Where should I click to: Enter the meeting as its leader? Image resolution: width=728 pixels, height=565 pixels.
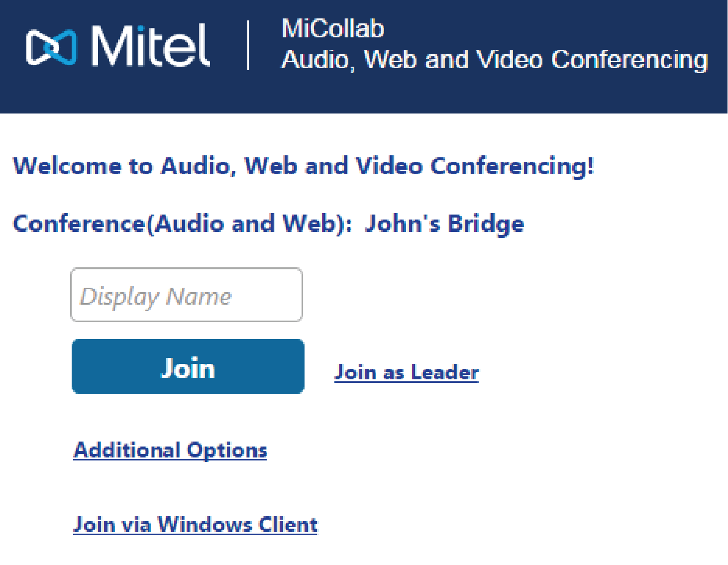click(406, 372)
